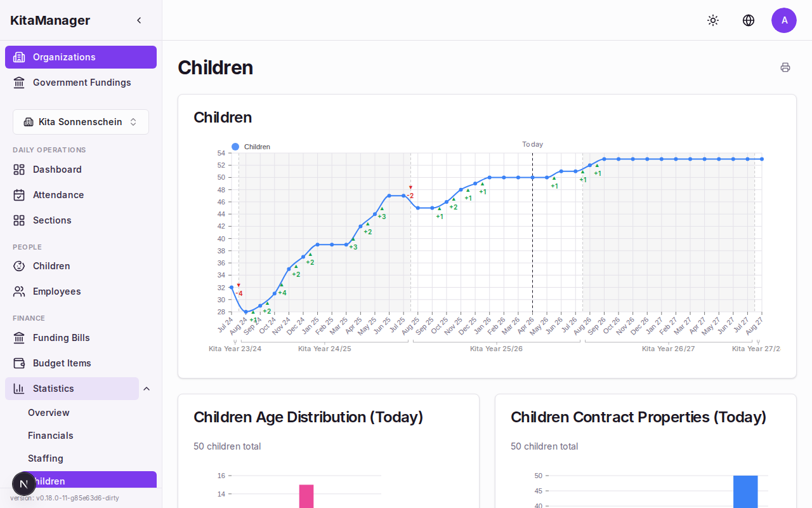Open Budget Items wallet icon
The width and height of the screenshot is (812, 508).
(x=18, y=363)
